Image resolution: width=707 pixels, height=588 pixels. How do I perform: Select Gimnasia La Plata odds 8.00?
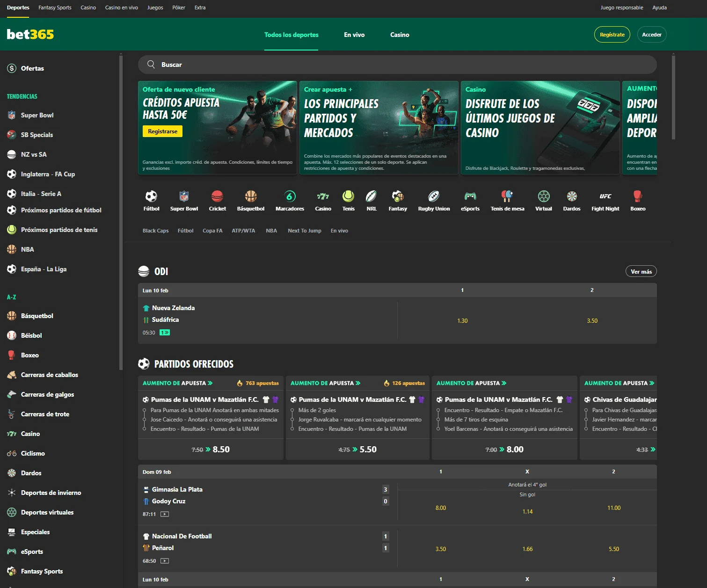441,508
